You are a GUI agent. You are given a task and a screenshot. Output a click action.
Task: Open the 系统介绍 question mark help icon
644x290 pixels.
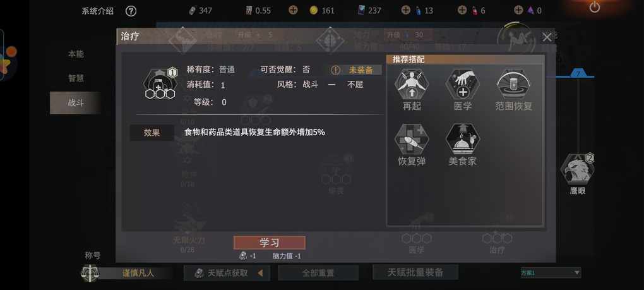point(131,11)
